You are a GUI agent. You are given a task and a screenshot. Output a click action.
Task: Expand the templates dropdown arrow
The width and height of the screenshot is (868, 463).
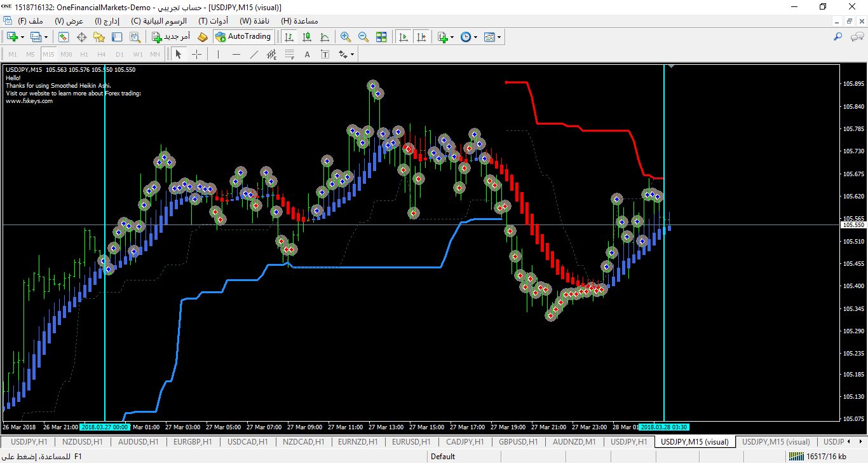click(x=499, y=37)
